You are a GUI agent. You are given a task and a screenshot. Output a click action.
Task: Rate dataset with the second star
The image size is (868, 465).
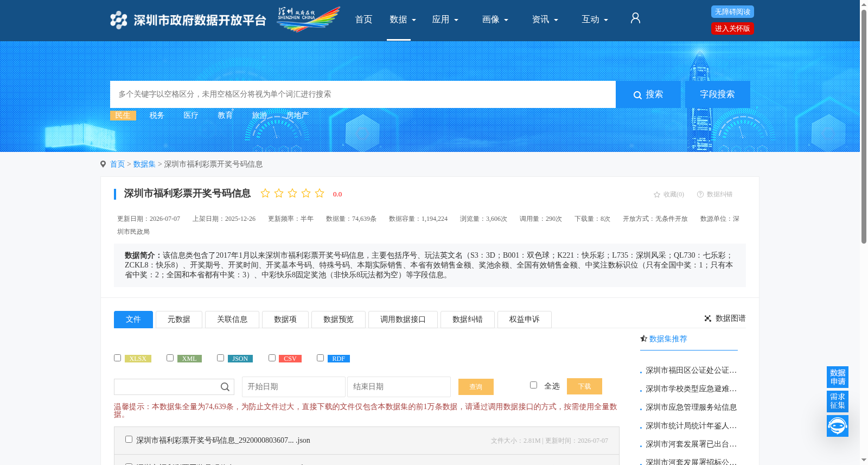[x=279, y=193]
